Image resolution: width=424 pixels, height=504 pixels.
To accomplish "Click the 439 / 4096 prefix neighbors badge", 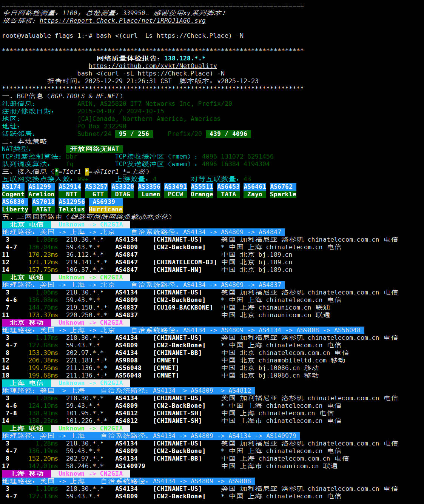I will tap(228, 134).
